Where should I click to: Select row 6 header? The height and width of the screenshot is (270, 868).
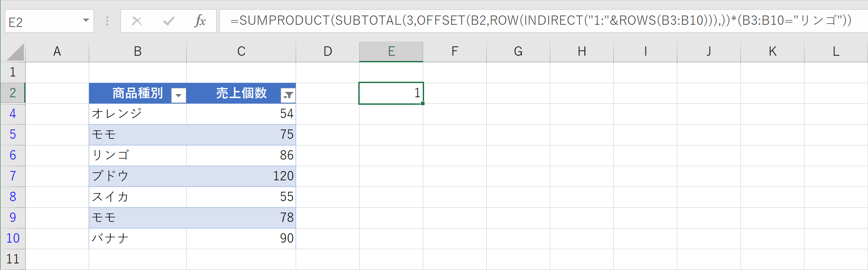point(13,155)
